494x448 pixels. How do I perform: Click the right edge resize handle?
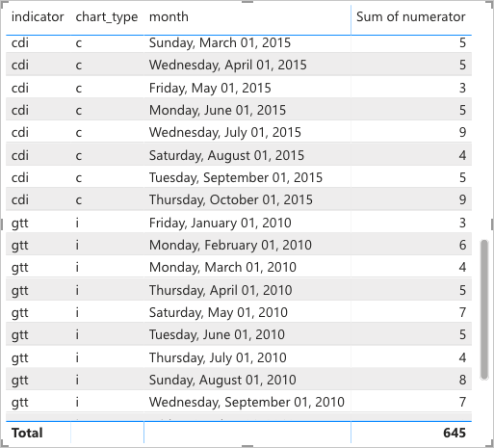tap(492, 224)
